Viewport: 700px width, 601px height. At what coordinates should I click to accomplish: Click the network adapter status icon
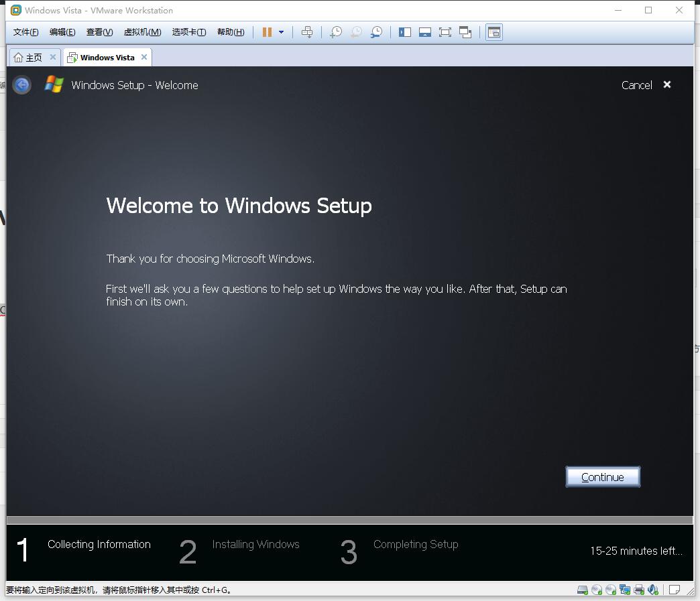pos(624,590)
